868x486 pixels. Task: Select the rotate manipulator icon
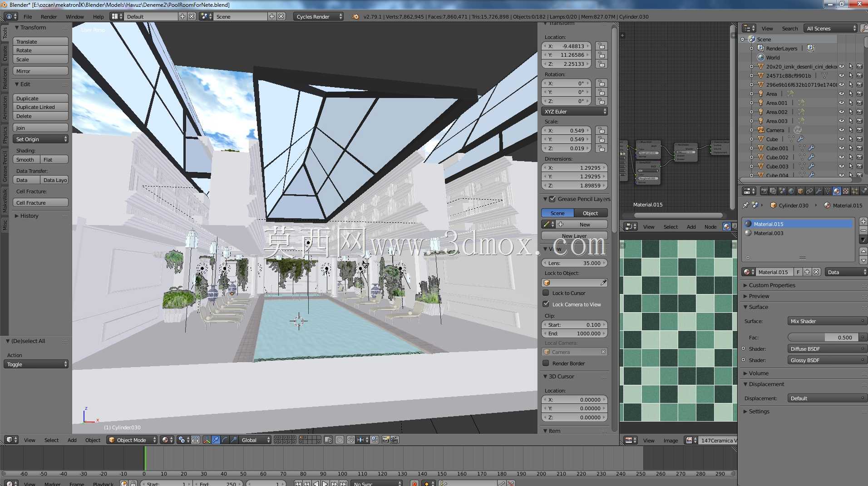pos(225,440)
